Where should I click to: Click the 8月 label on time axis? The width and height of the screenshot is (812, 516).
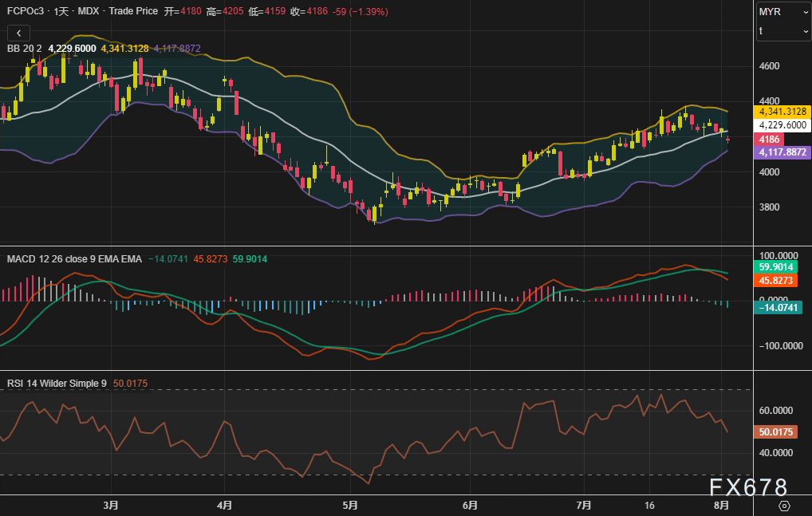tap(721, 506)
